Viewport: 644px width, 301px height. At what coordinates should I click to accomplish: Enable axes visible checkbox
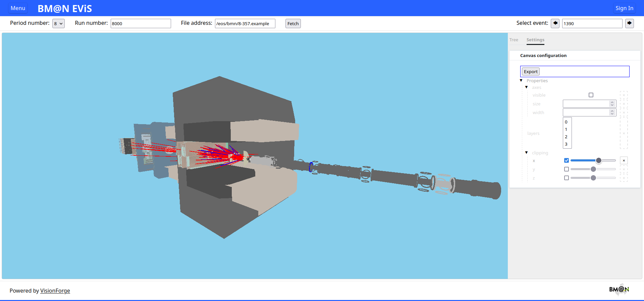(591, 95)
